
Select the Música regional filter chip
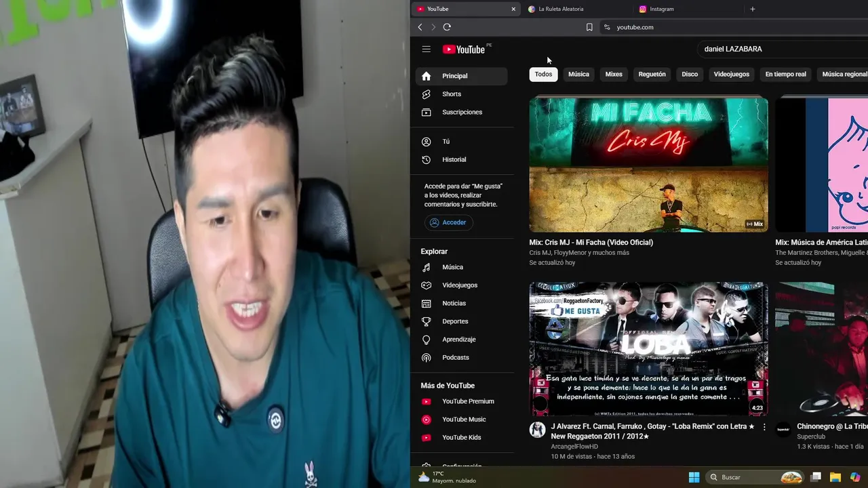(x=844, y=74)
